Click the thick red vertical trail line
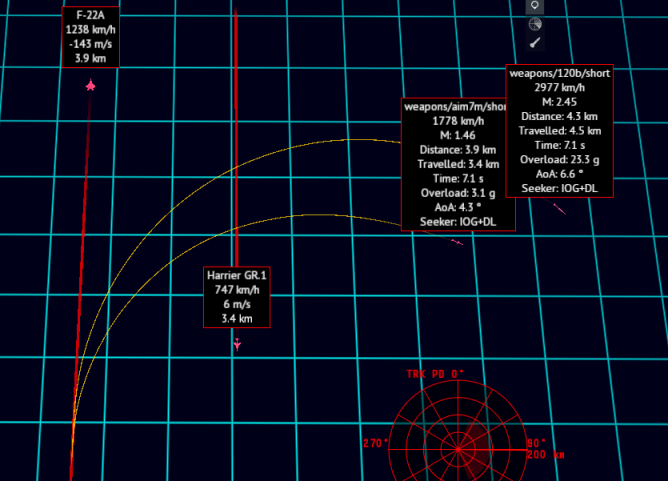Viewport: 668px width, 481px height. [235, 150]
